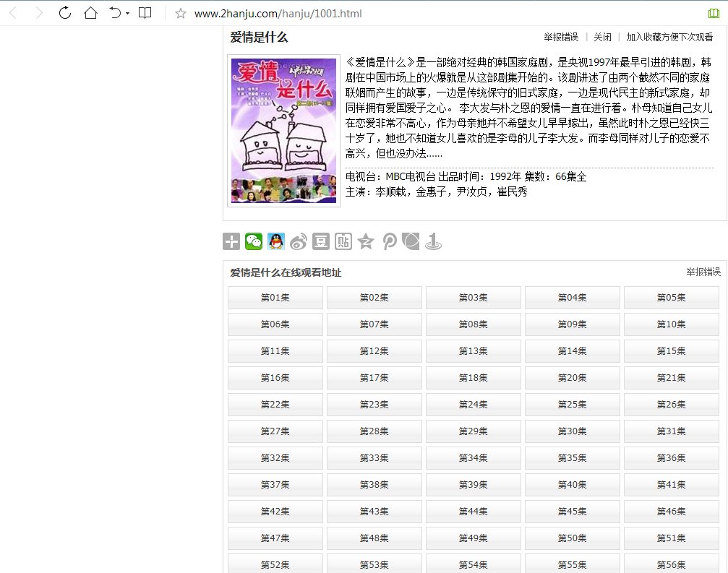728x573 pixels.
Task: Open episode 第33集
Action: pyautogui.click(x=374, y=457)
